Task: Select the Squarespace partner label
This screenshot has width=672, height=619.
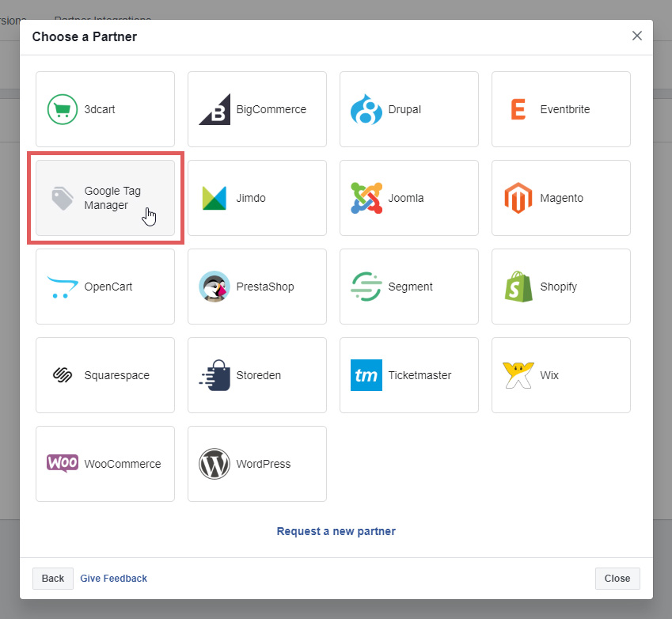Action: click(116, 375)
